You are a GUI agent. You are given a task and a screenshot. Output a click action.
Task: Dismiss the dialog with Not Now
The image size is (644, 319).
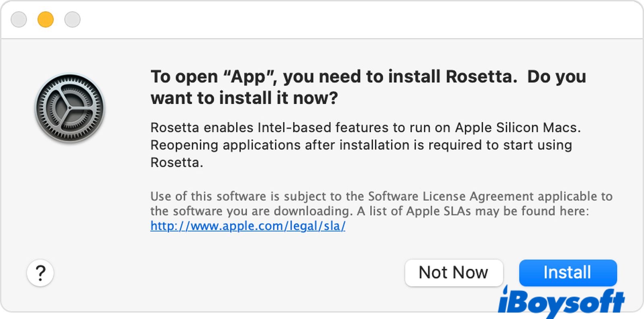coord(454,272)
